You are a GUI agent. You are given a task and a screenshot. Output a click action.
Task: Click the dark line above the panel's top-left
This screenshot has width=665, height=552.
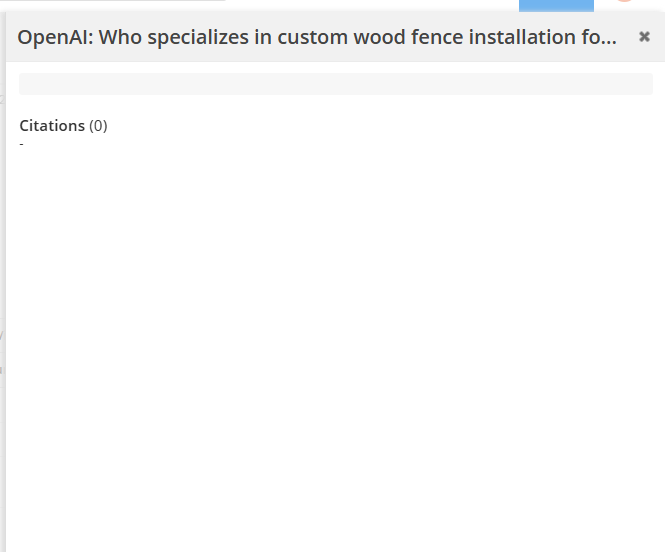click(x=110, y=1)
